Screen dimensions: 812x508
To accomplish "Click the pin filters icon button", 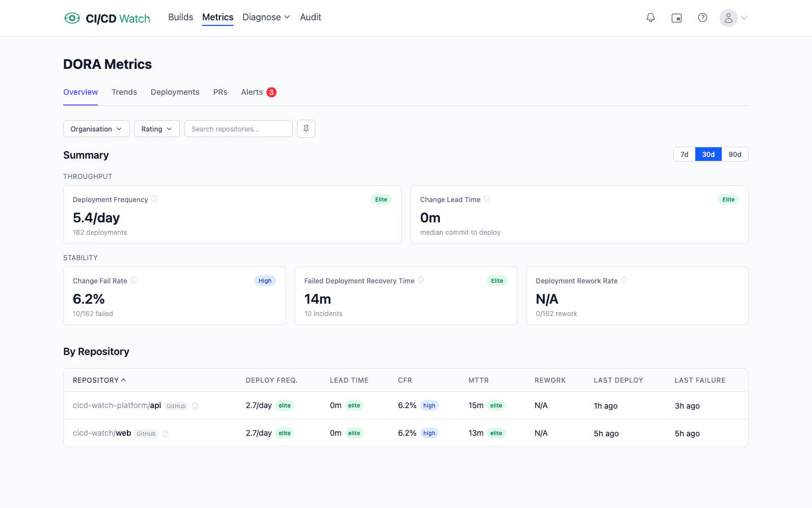I will (306, 129).
